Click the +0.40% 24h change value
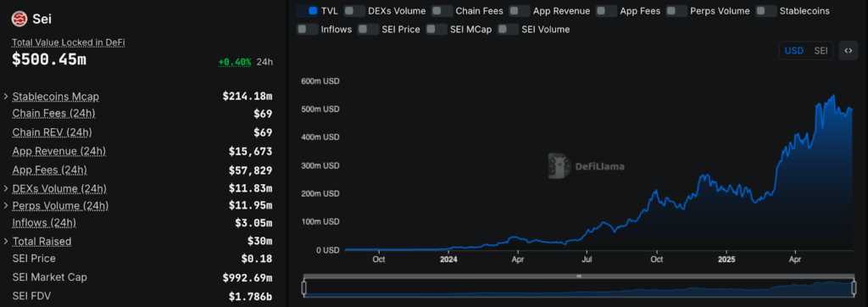 click(x=235, y=62)
